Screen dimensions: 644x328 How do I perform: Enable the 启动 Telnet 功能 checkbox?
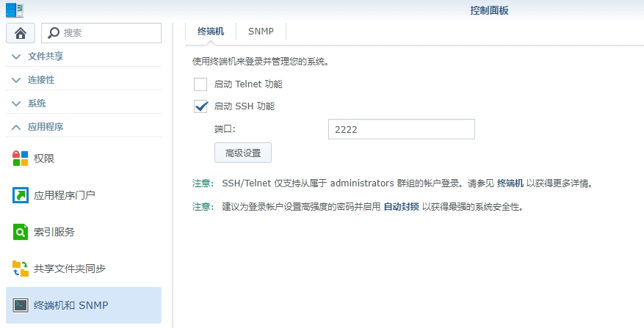[x=200, y=84]
